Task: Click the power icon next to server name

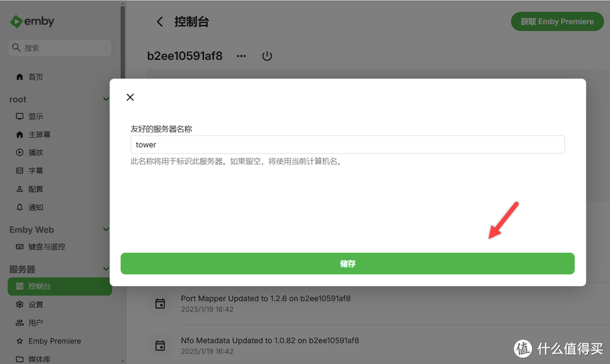Action: pyautogui.click(x=267, y=56)
